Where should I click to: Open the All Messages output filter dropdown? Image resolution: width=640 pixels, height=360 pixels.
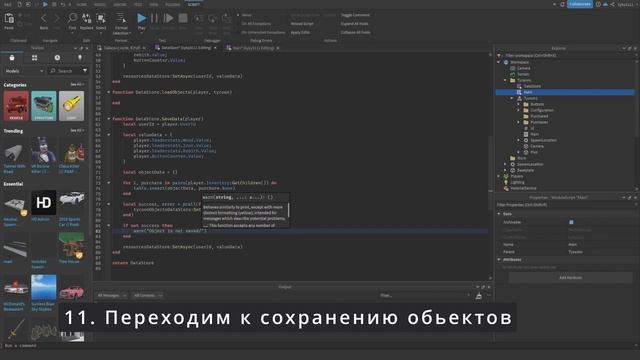(x=111, y=295)
